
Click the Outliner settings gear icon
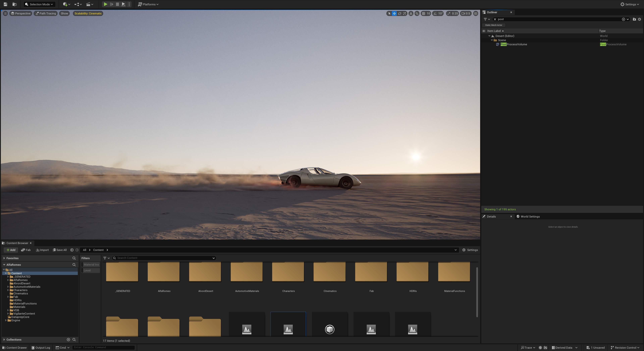click(x=639, y=19)
